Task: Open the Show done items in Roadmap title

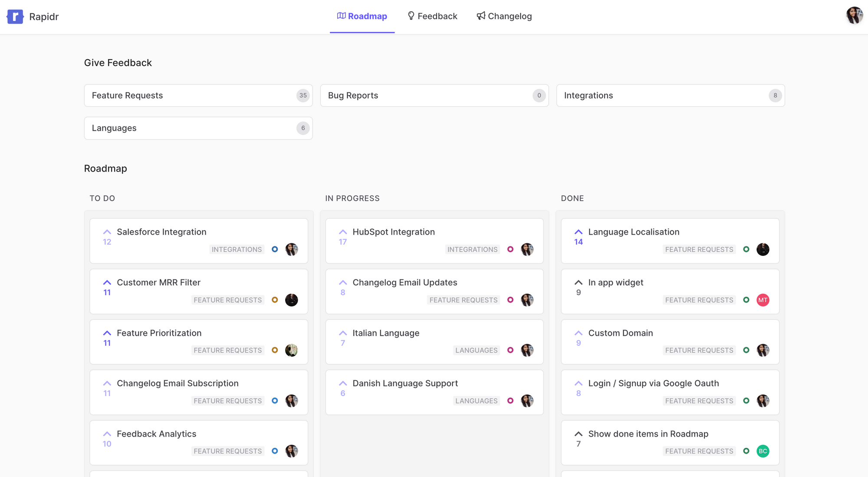Action: tap(648, 434)
